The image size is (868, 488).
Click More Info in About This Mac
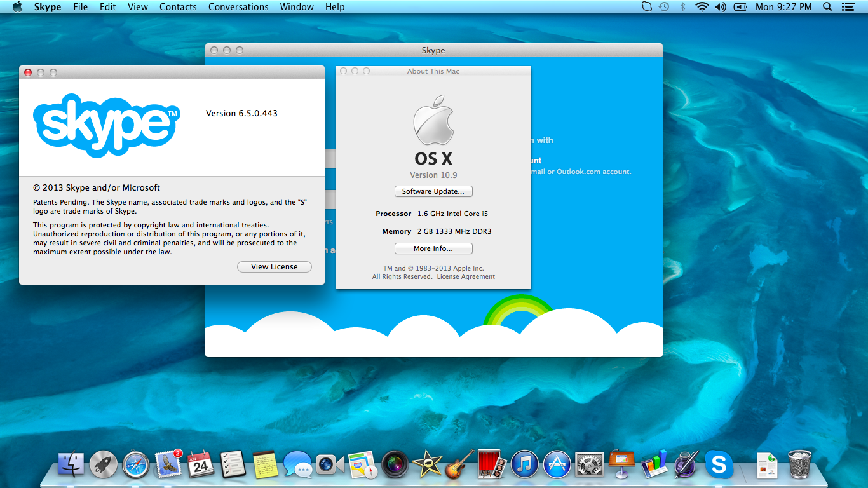pyautogui.click(x=433, y=248)
